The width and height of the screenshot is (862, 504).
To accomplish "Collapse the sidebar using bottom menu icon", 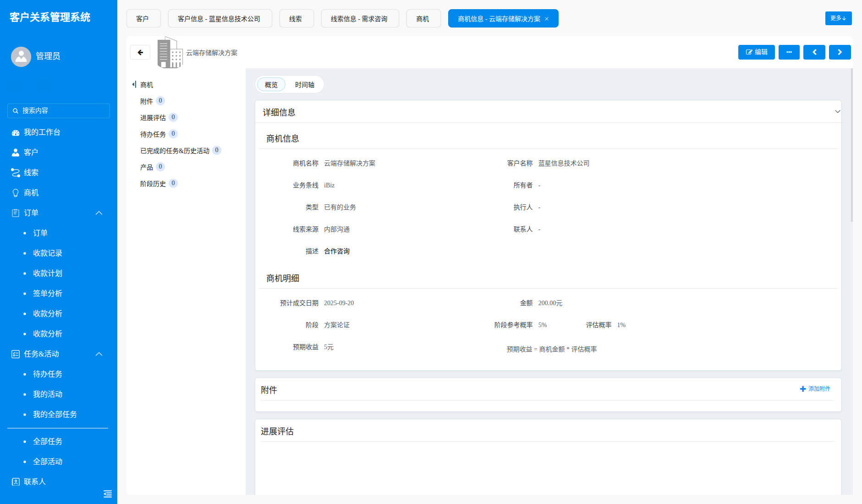I will click(108, 494).
